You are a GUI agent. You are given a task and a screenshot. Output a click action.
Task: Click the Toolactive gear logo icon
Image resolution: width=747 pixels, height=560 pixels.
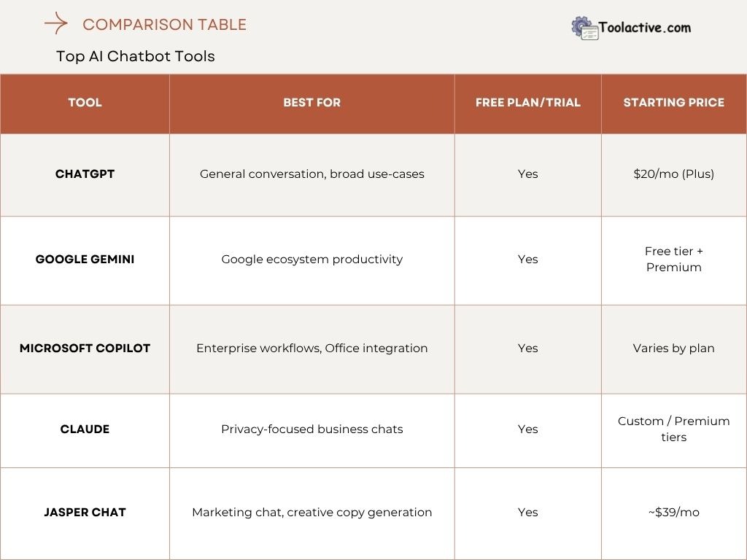coord(584,28)
